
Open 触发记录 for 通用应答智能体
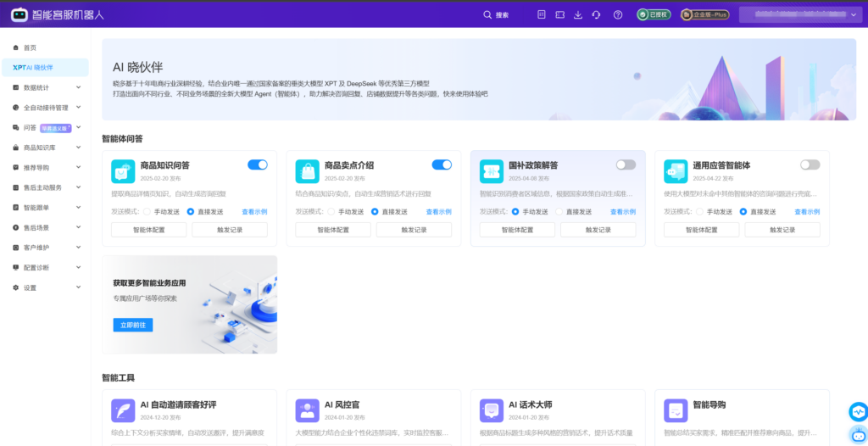[x=782, y=230]
